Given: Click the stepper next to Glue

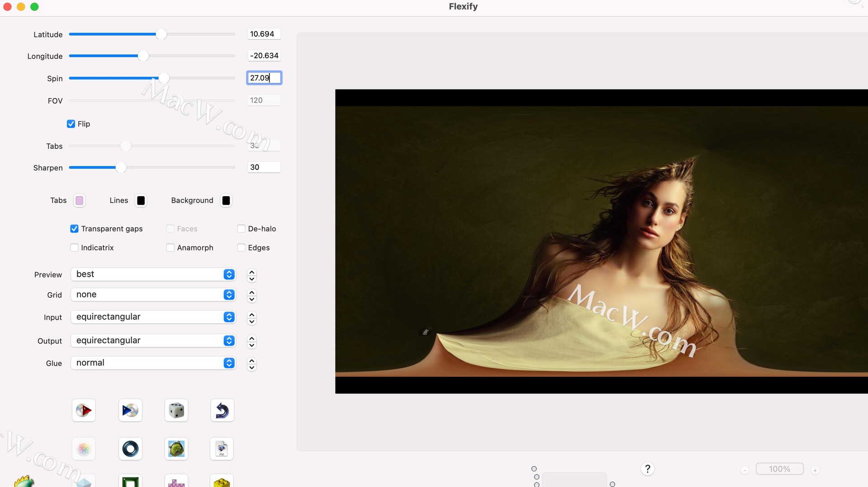Looking at the screenshot, I should click(252, 364).
